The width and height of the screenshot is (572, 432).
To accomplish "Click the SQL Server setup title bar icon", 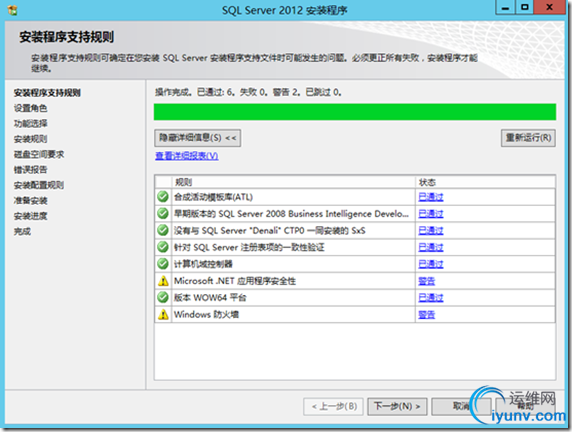I will pos(12,10).
